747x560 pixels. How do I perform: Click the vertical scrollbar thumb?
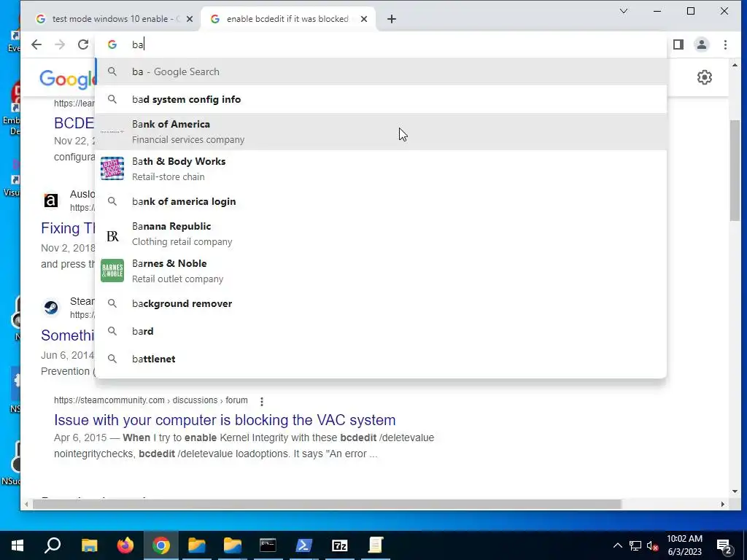(x=735, y=171)
